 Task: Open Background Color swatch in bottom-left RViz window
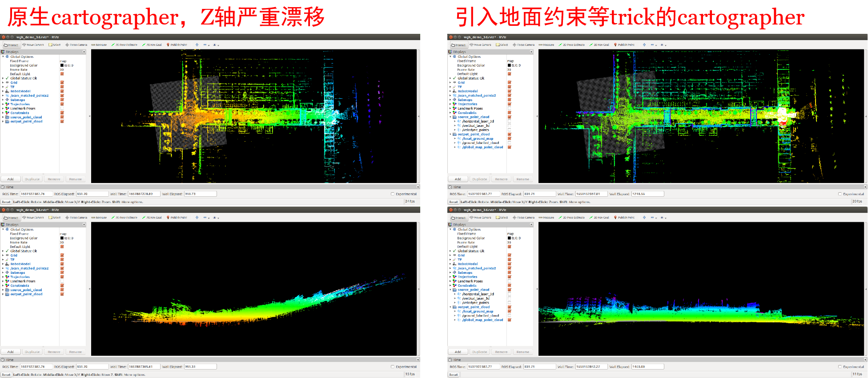point(62,238)
